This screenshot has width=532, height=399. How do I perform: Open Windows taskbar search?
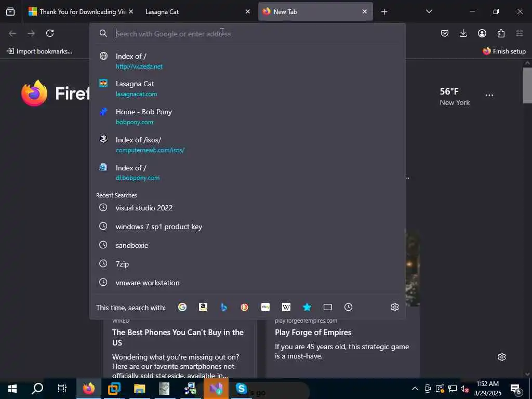37,389
